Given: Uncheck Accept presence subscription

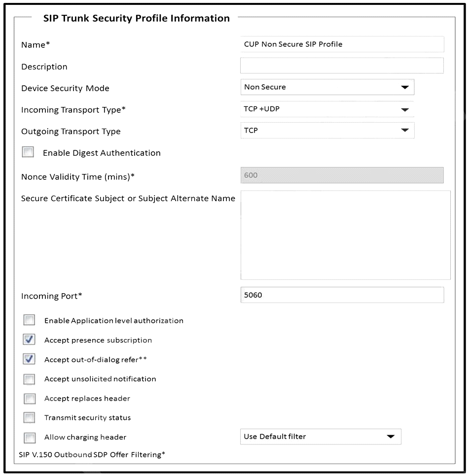Looking at the screenshot, I should pos(29,340).
